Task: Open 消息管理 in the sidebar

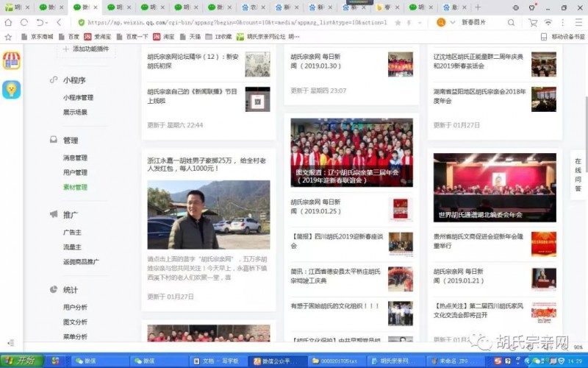Action: click(75, 158)
